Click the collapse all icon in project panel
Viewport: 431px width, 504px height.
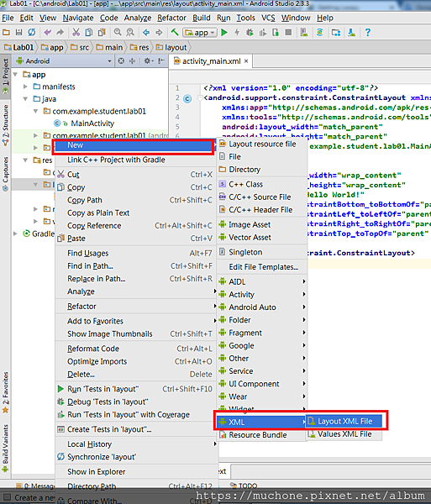click(x=132, y=60)
